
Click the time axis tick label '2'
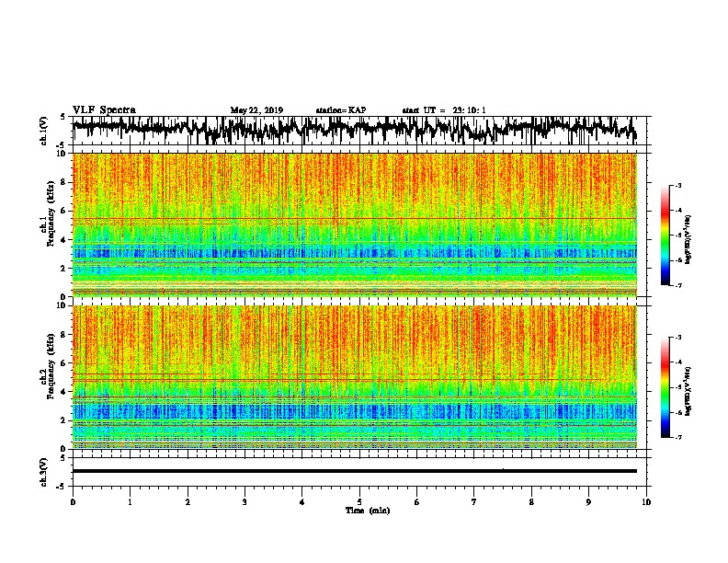point(188,501)
